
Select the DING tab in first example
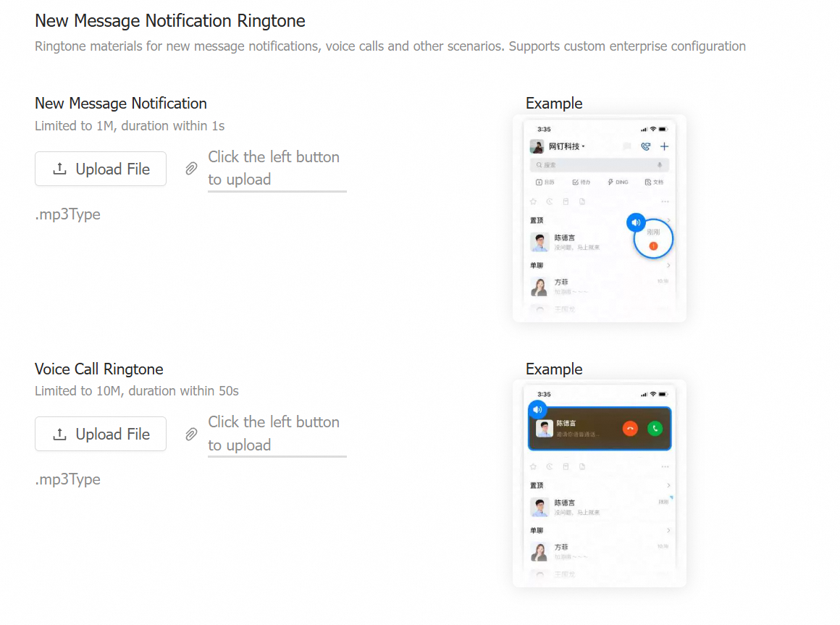coord(618,182)
